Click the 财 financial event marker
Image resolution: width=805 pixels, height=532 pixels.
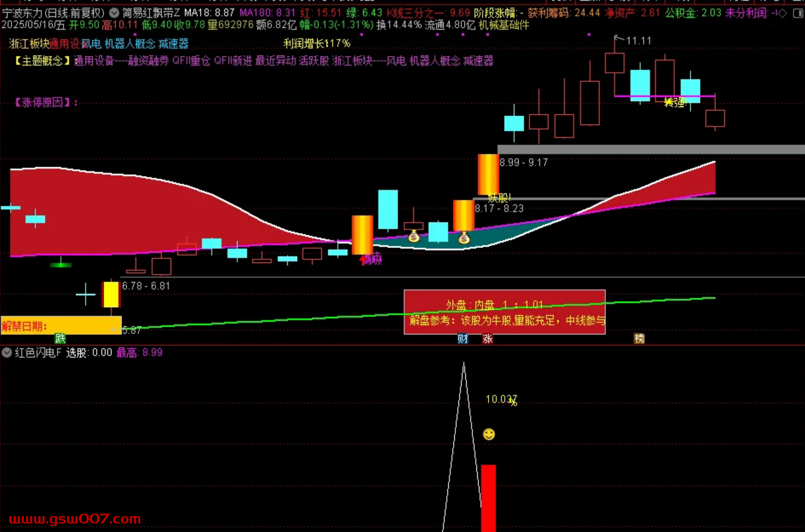click(463, 339)
